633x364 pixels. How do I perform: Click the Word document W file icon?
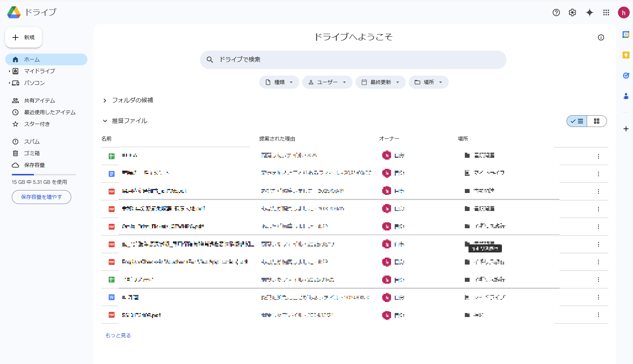coord(112,297)
